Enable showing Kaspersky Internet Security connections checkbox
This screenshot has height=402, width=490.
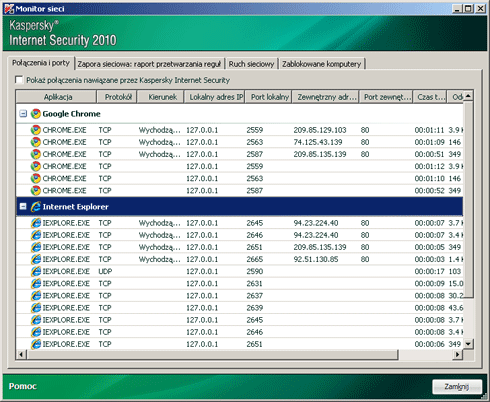19,80
